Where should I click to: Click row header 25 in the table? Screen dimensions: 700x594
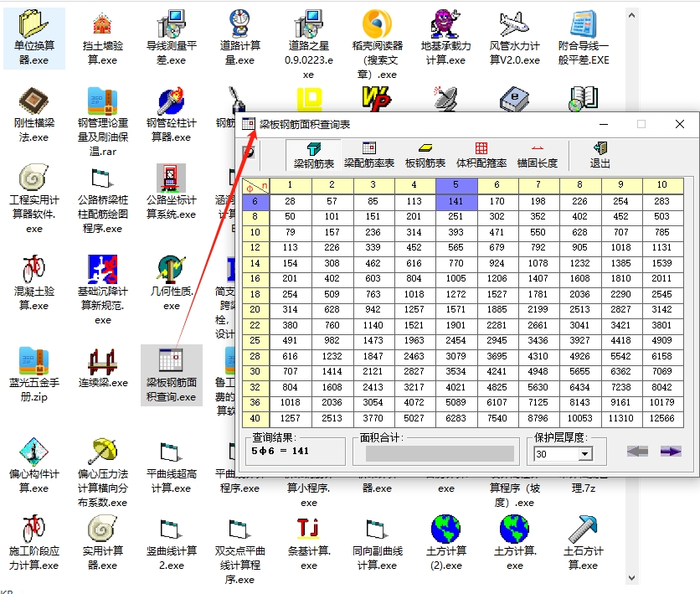coord(255,341)
